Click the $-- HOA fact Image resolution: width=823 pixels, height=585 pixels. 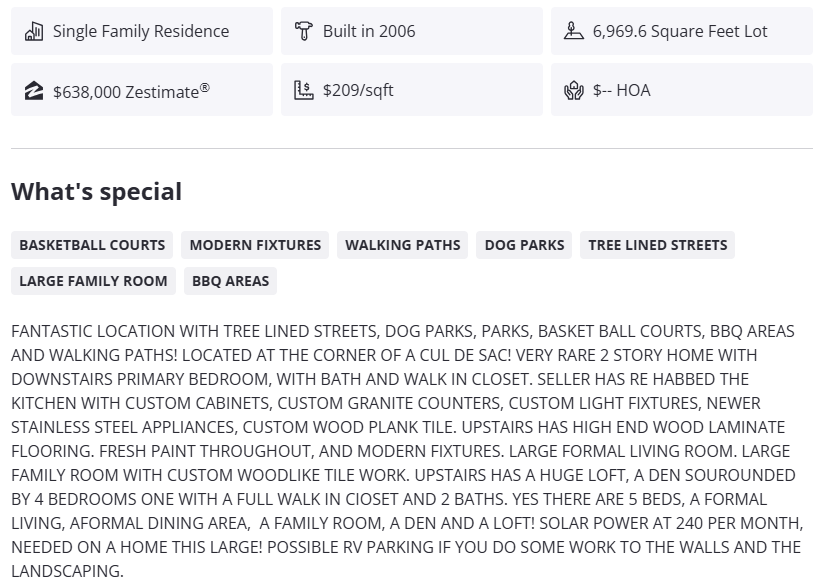point(621,90)
